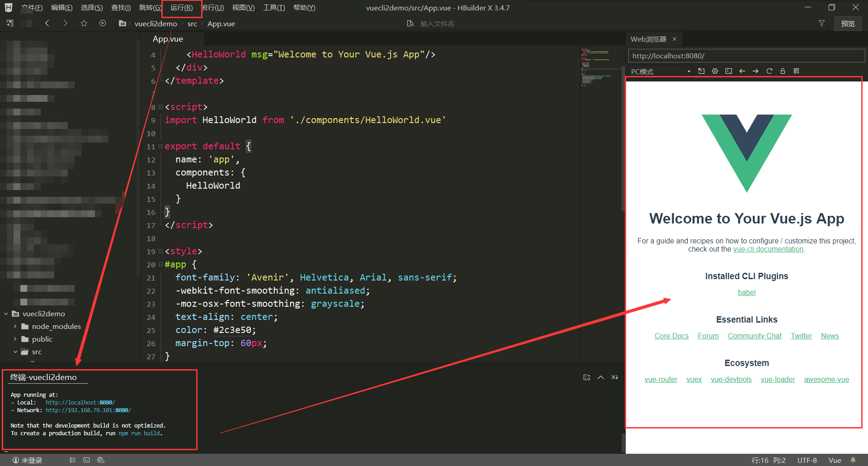This screenshot has height=466, width=868.
Task: Open the 运行(R) menu
Action: pos(181,8)
